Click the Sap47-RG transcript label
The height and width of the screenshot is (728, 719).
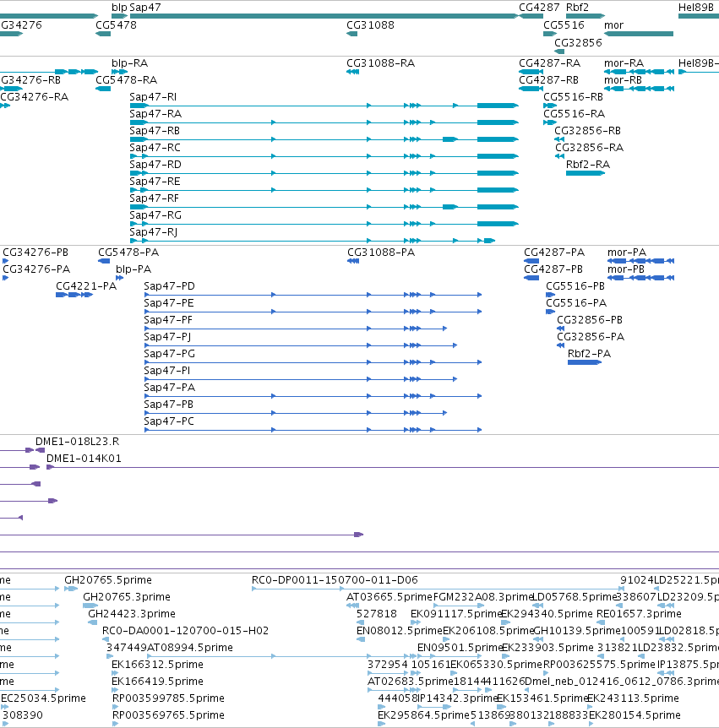pyautogui.click(x=155, y=215)
